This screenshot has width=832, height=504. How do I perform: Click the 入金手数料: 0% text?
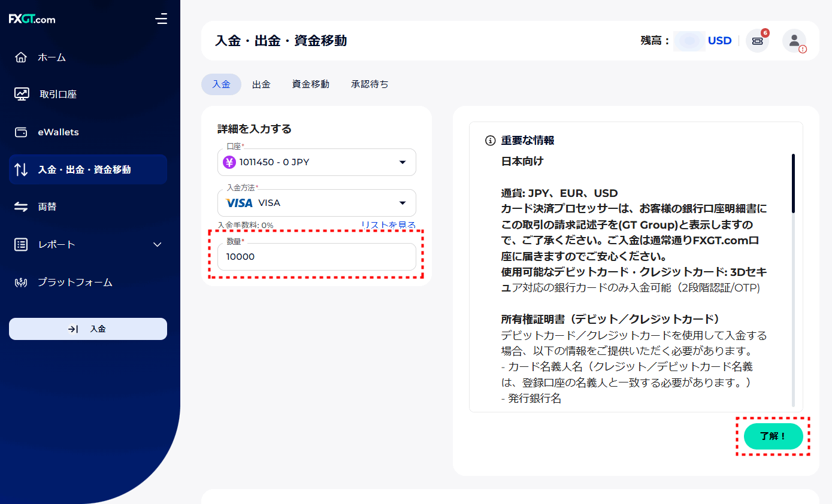click(x=246, y=225)
